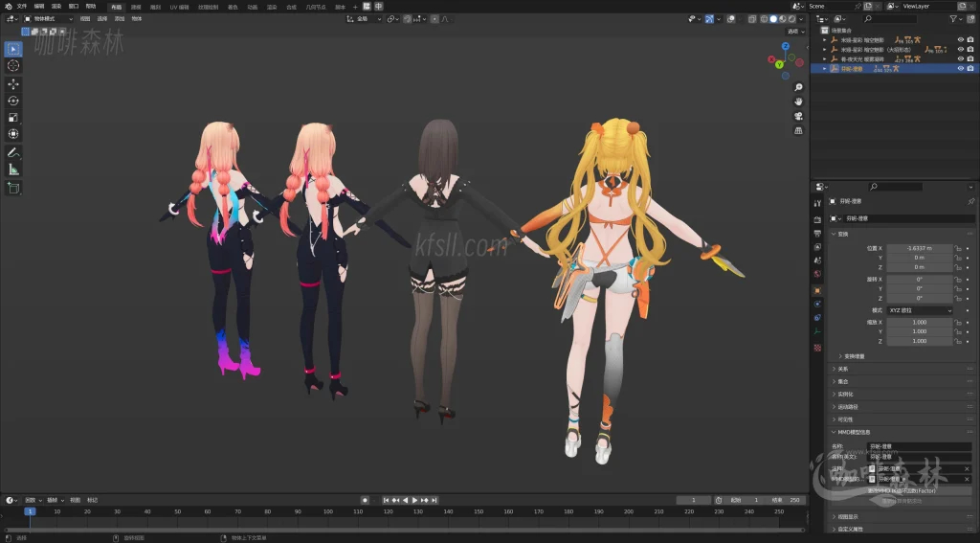Hide the first outliner object with eye icon
This screenshot has width=980, height=543.
961,40
